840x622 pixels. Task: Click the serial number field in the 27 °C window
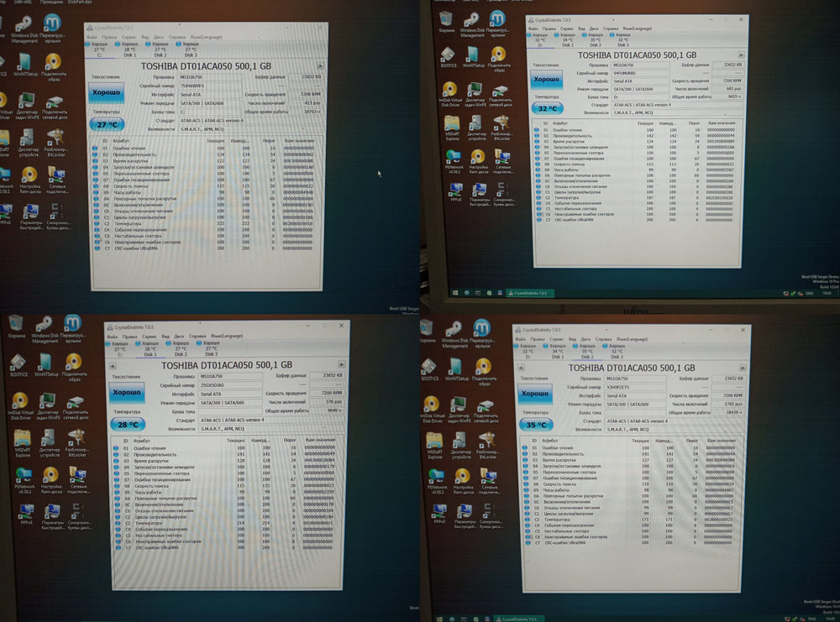pos(202,86)
